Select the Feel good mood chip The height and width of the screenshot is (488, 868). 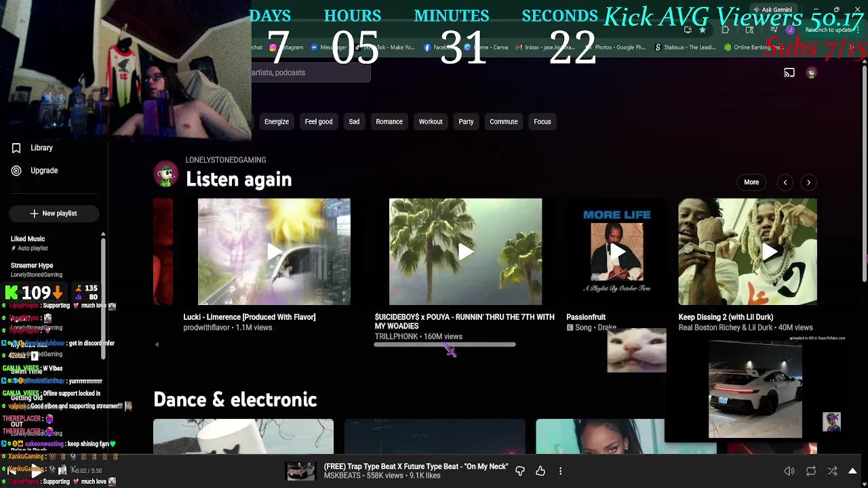click(x=319, y=122)
